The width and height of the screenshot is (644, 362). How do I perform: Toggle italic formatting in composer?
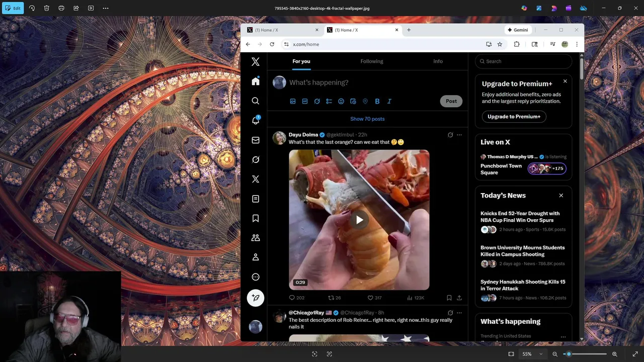[389, 102]
